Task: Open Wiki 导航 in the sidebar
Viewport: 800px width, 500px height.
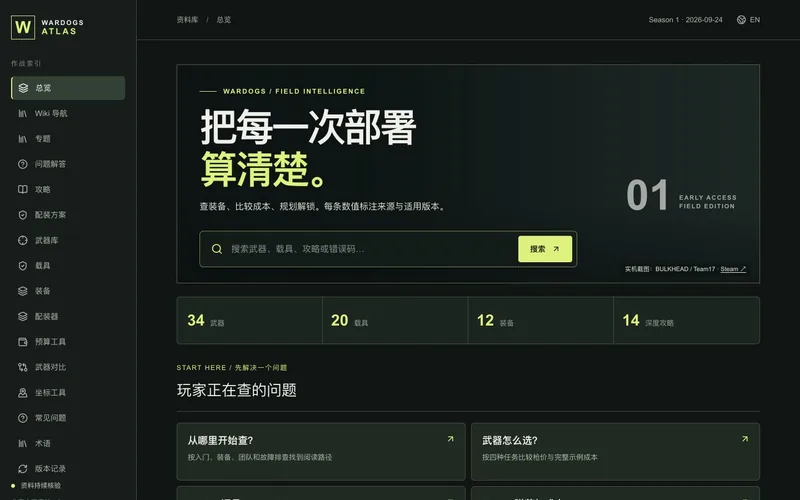Action: pyautogui.click(x=68, y=113)
